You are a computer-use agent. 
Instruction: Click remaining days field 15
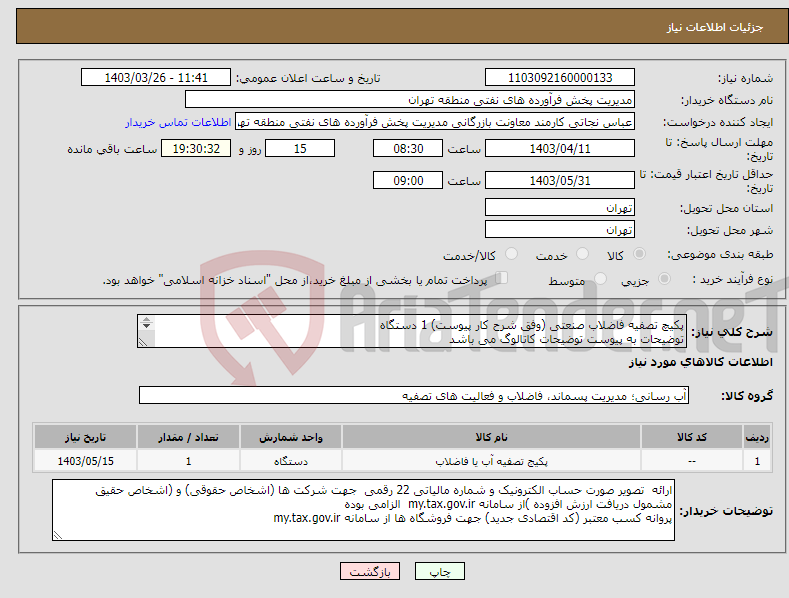coord(300,148)
